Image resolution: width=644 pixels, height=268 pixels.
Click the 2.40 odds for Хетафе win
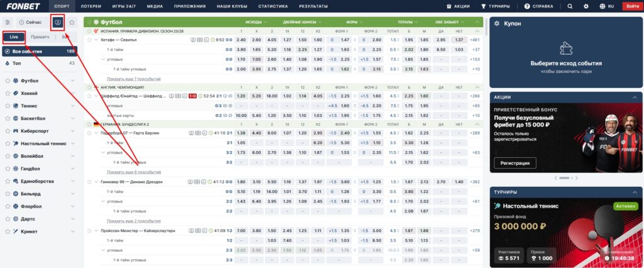tap(241, 40)
